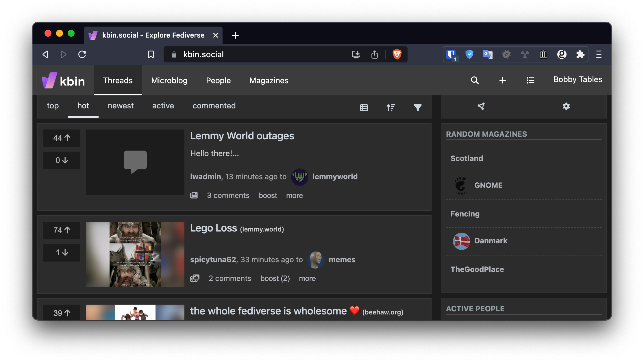Image resolution: width=644 pixels, height=363 pixels.
Task: Toggle boost on Lemmy World outages post
Action: coord(268,195)
